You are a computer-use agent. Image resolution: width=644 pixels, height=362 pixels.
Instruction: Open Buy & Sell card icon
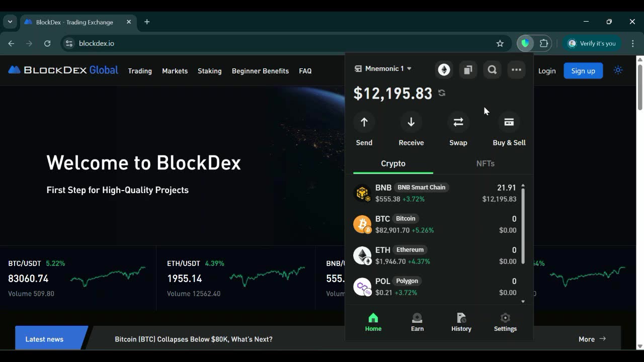coord(509,122)
